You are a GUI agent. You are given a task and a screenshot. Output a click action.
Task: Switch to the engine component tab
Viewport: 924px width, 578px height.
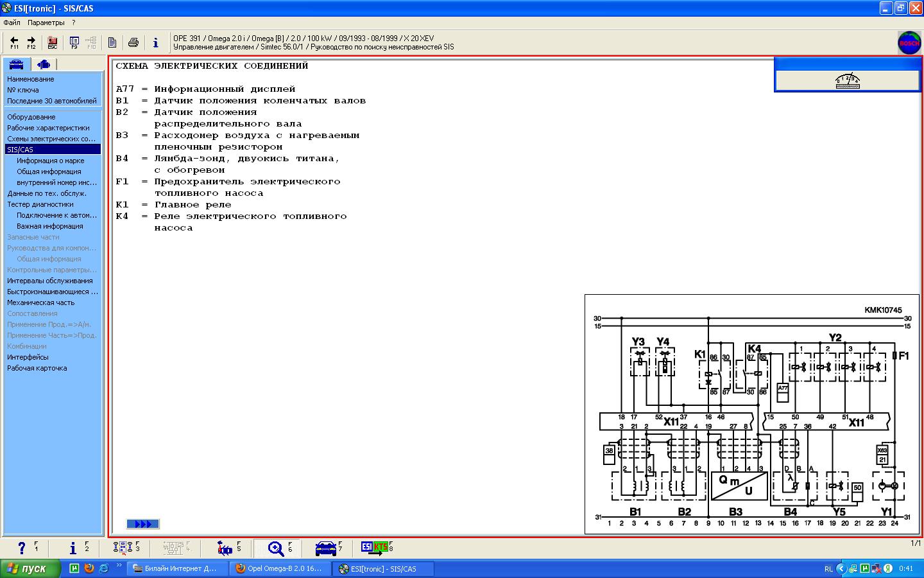tap(44, 64)
